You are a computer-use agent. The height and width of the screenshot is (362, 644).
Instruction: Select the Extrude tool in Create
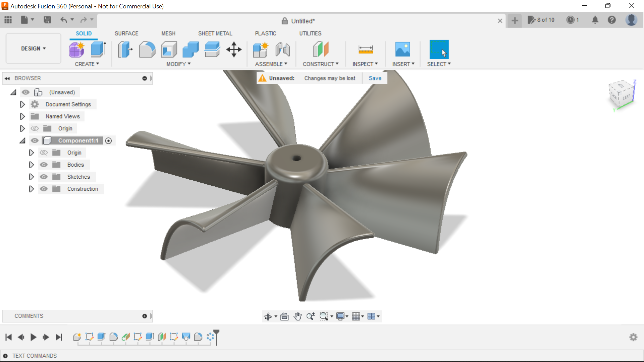pyautogui.click(x=99, y=50)
